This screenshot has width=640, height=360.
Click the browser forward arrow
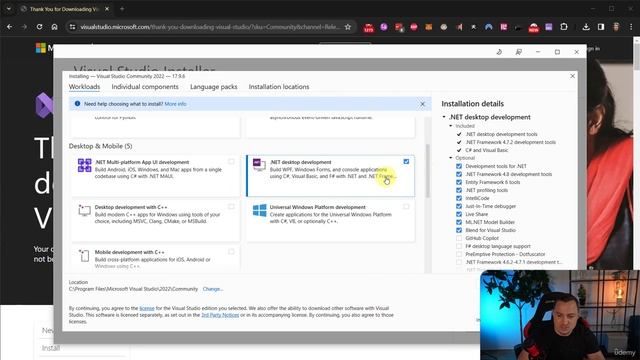(24, 27)
